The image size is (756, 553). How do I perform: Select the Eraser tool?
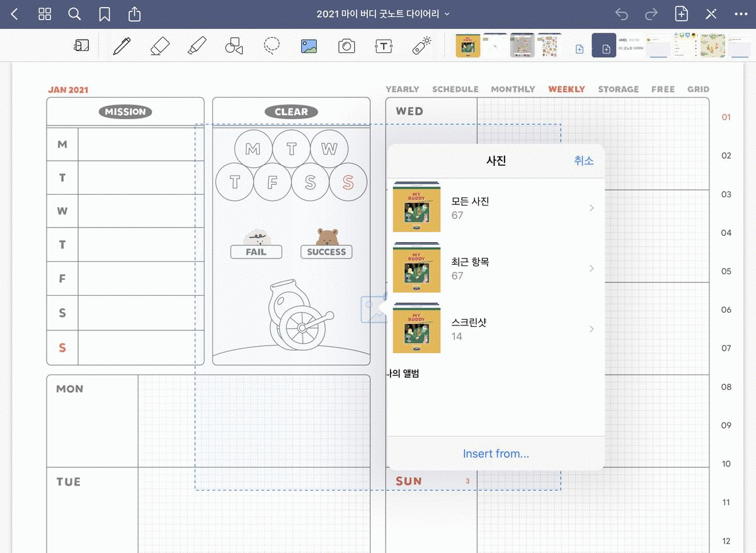click(160, 46)
